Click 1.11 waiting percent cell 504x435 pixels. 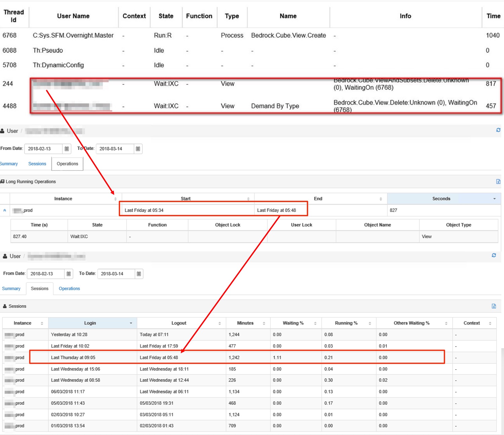277,357
